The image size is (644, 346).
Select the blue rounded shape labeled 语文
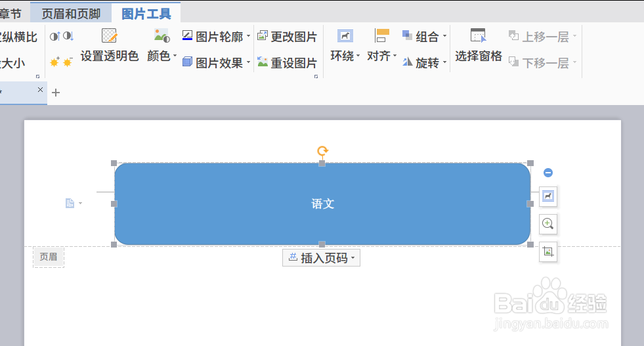click(322, 204)
